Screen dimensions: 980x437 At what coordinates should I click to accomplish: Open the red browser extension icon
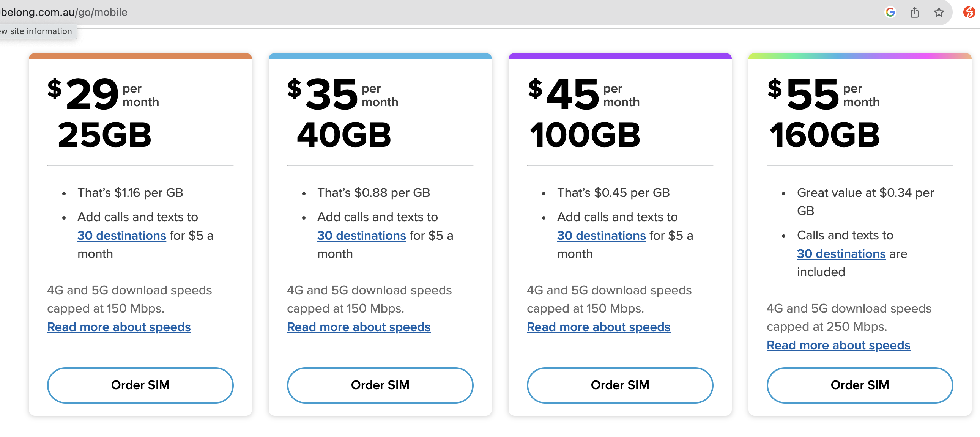tap(969, 12)
